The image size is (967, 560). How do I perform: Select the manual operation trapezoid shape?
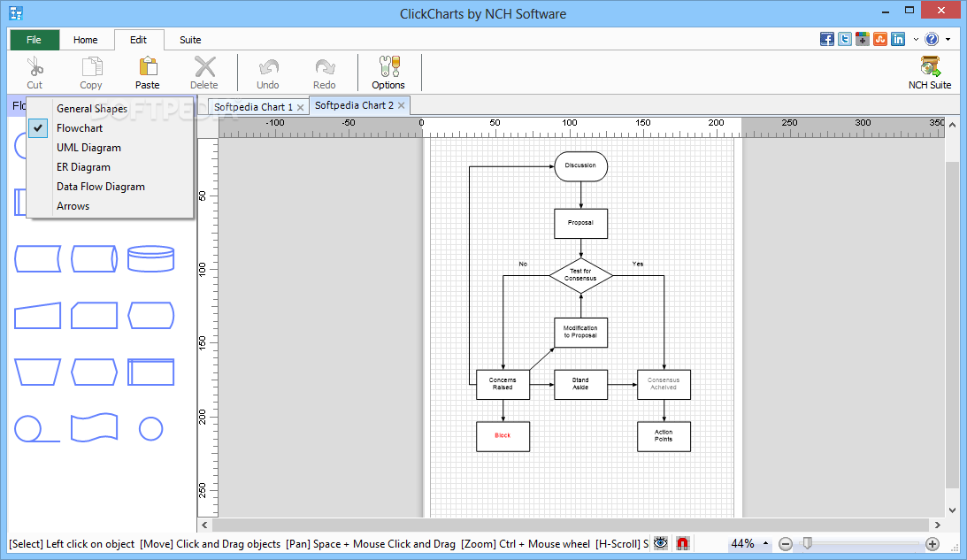coord(38,372)
